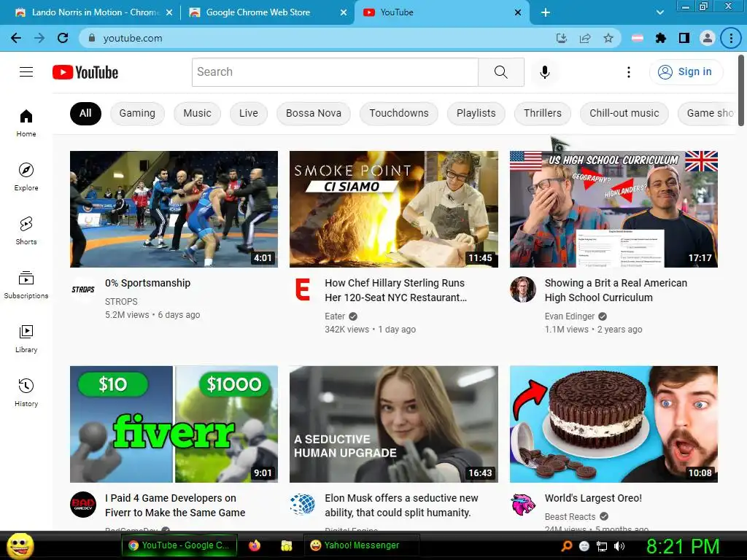Click browser forward arrow

(39, 38)
